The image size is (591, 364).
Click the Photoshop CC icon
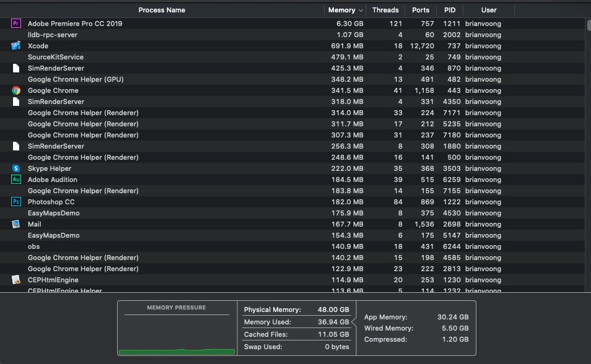point(16,202)
